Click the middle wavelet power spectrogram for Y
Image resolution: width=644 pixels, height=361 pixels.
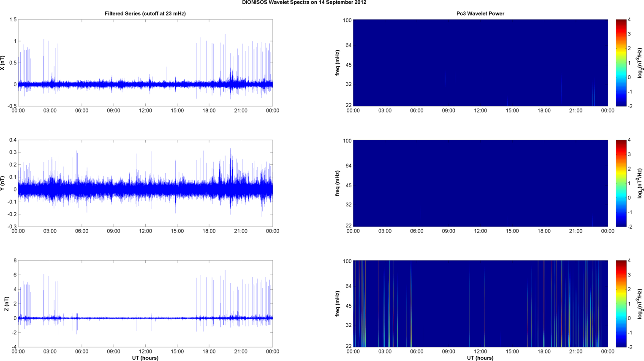point(480,183)
